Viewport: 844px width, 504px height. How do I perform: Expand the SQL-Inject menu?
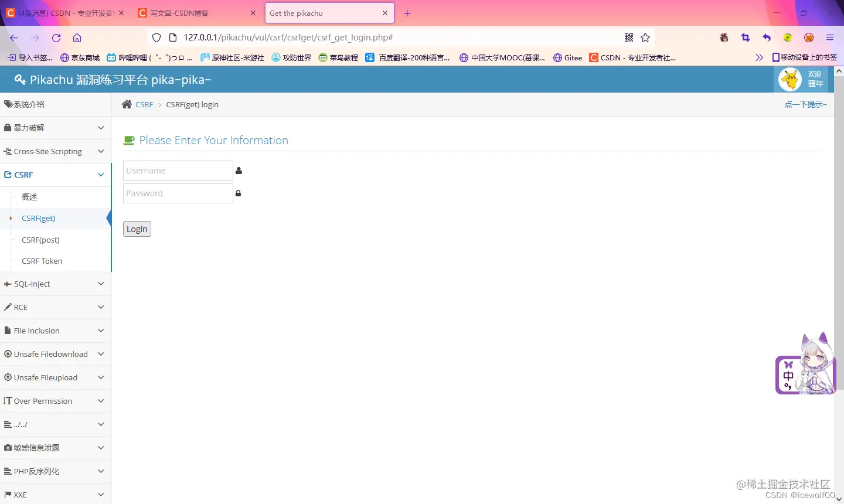[x=55, y=284]
